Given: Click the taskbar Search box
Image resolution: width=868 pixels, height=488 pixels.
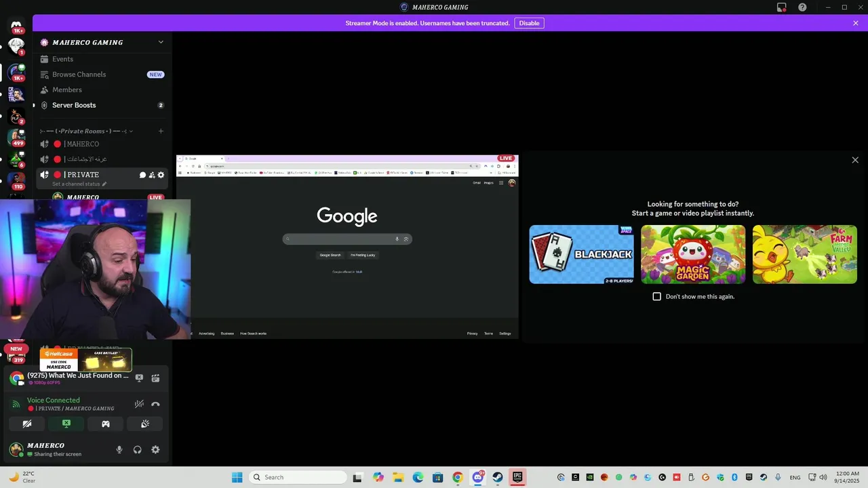Looking at the screenshot, I should 296,477.
